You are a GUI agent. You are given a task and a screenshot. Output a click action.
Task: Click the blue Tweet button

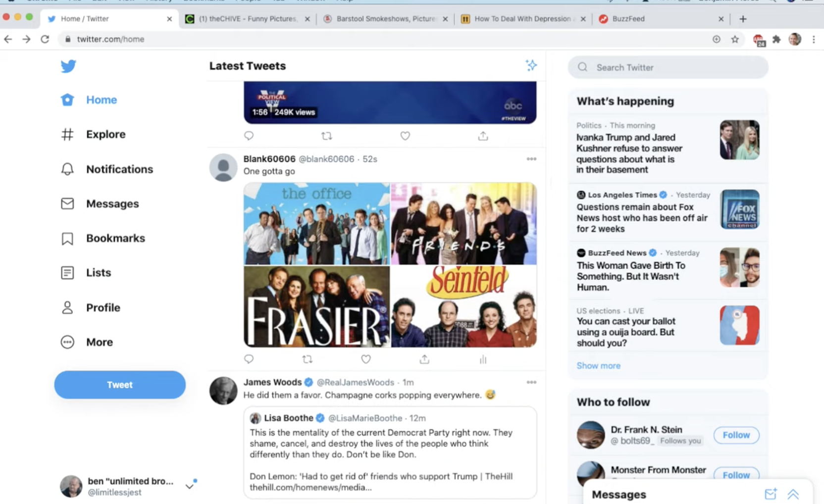[120, 385]
